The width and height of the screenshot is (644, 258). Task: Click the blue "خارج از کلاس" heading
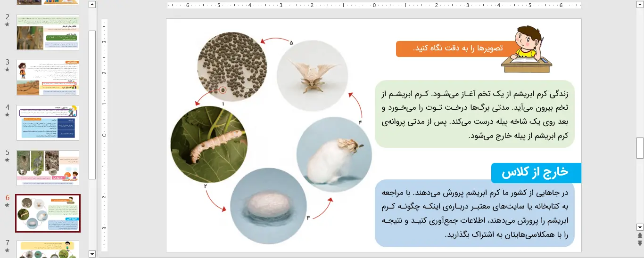click(x=536, y=173)
